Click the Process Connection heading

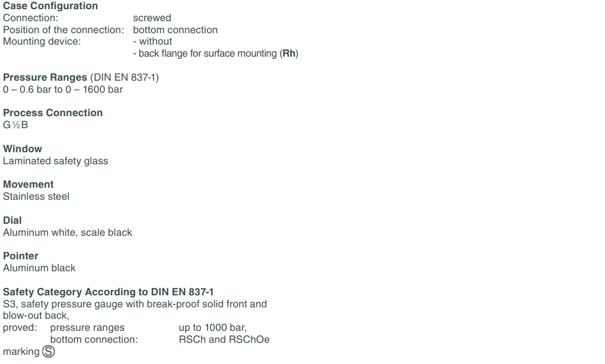tap(53, 113)
